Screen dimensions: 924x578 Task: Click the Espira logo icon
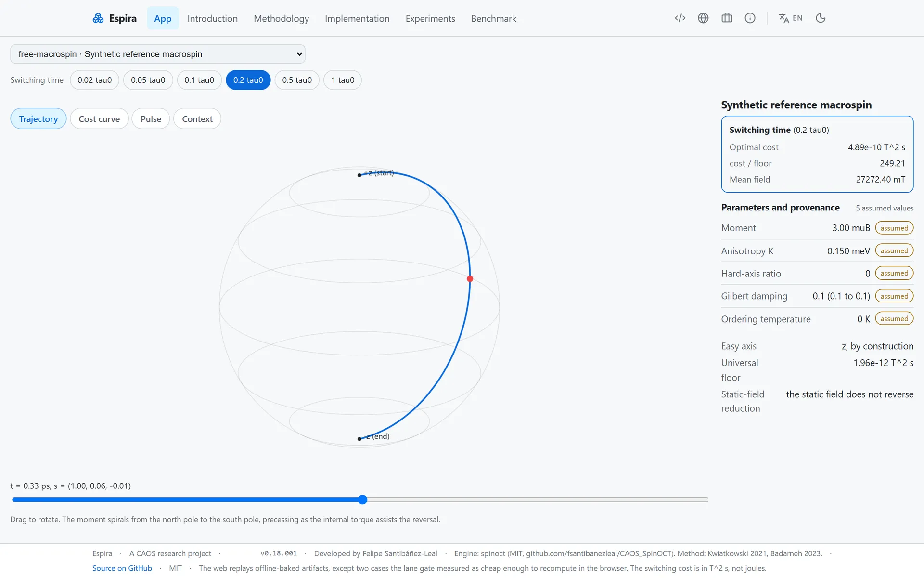tap(98, 18)
